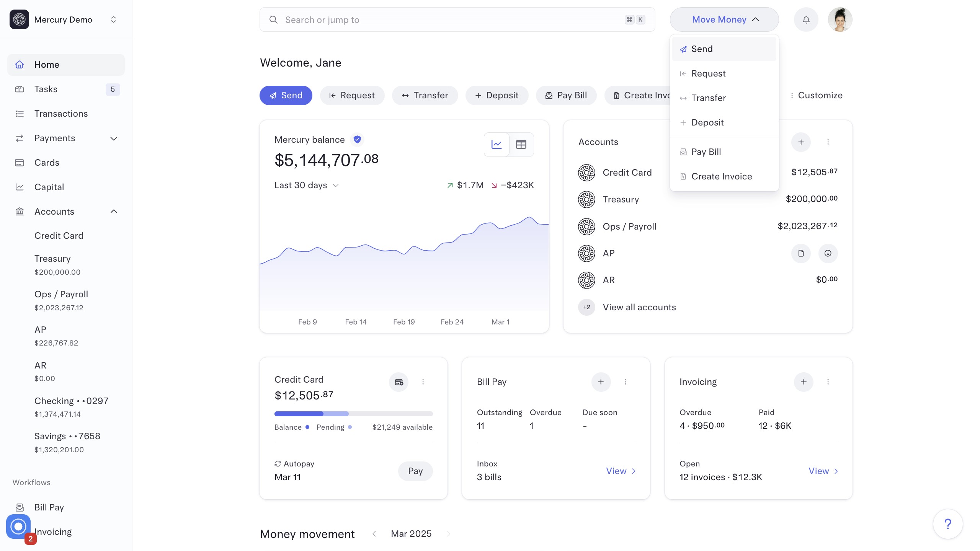Screen dimensions: 980x551
Task: Click AP account info icon
Action: click(828, 253)
